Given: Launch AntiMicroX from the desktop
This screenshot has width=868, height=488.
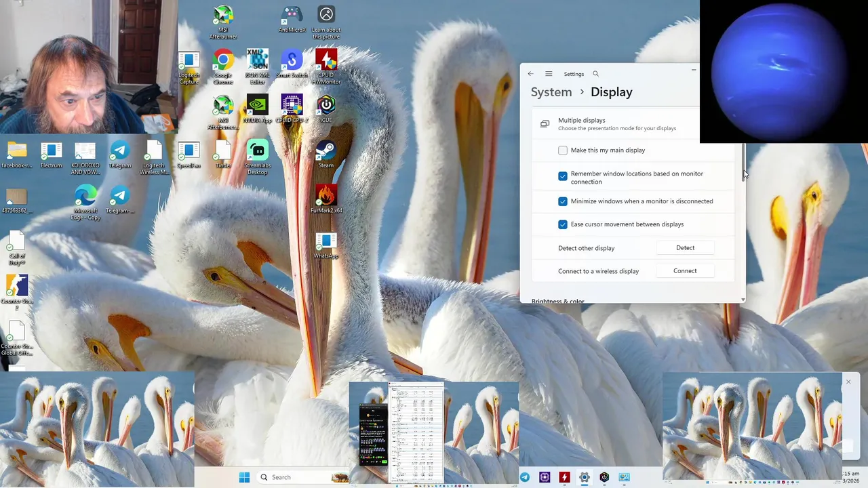Looking at the screenshot, I should click(292, 19).
